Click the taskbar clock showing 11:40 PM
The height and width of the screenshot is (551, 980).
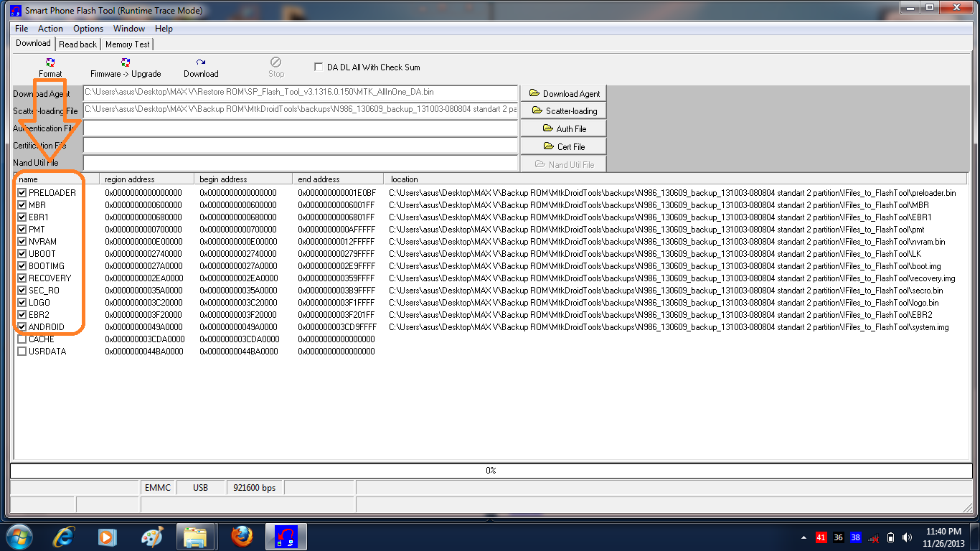[943, 537]
